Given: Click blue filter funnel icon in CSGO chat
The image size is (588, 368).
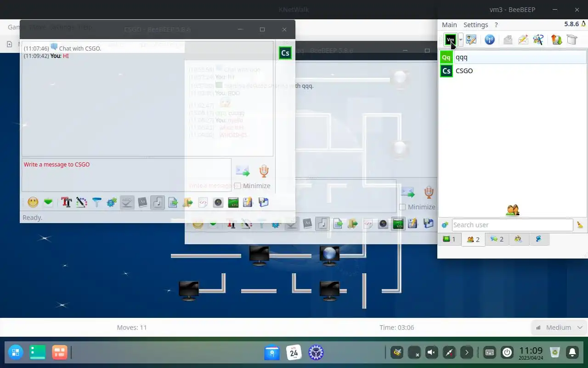Looking at the screenshot, I should point(96,202).
